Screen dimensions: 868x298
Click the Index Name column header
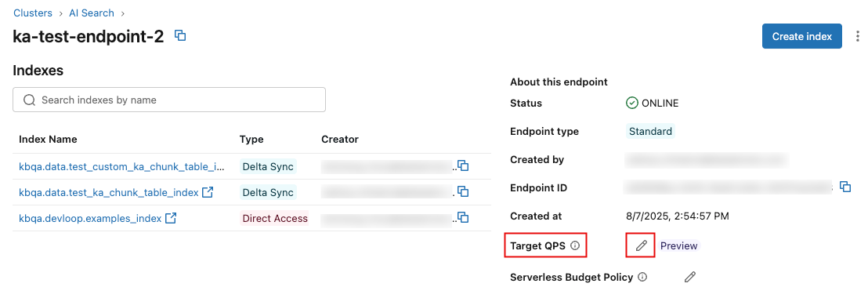(x=48, y=139)
